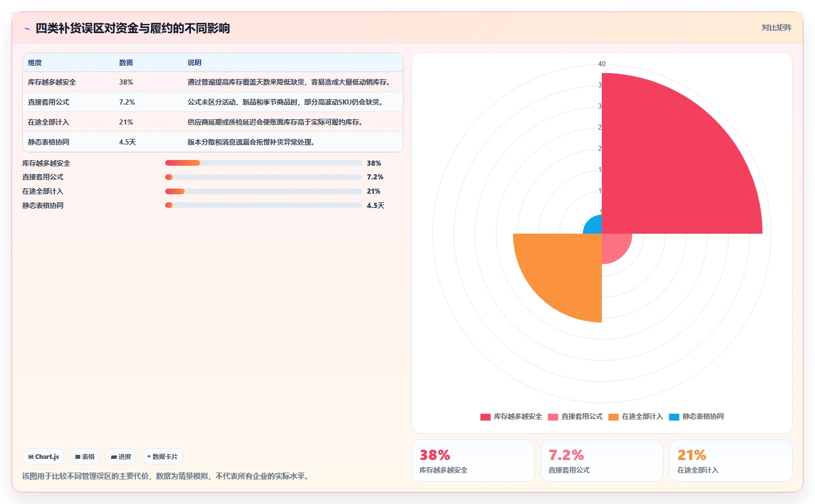Click the axis label 40 on chart
This screenshot has width=815, height=504.
(x=602, y=64)
